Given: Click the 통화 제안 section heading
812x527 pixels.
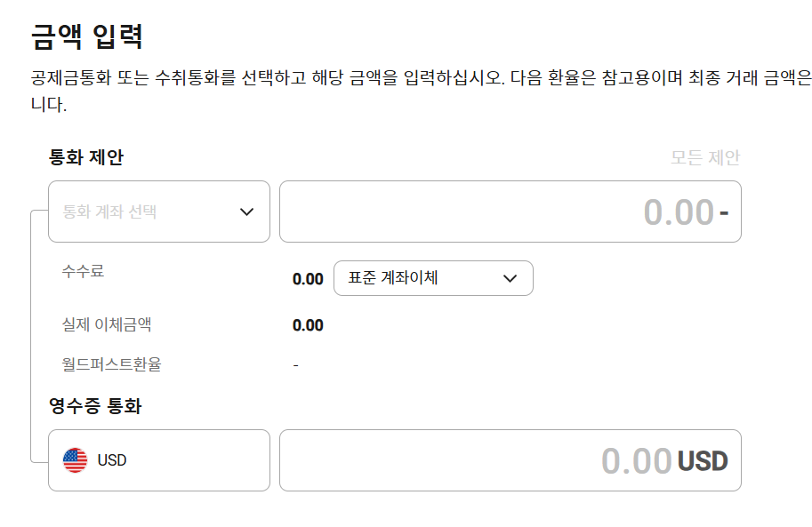Looking at the screenshot, I should pyautogui.click(x=86, y=157).
